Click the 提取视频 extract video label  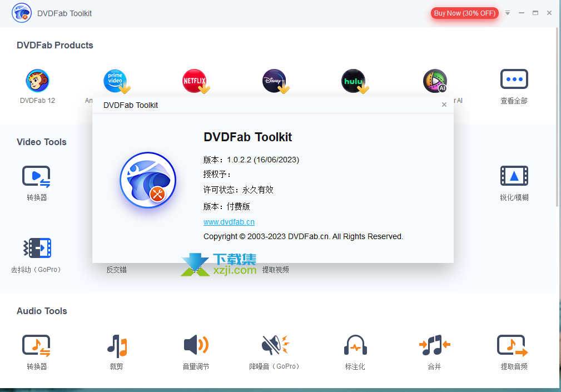275,270
